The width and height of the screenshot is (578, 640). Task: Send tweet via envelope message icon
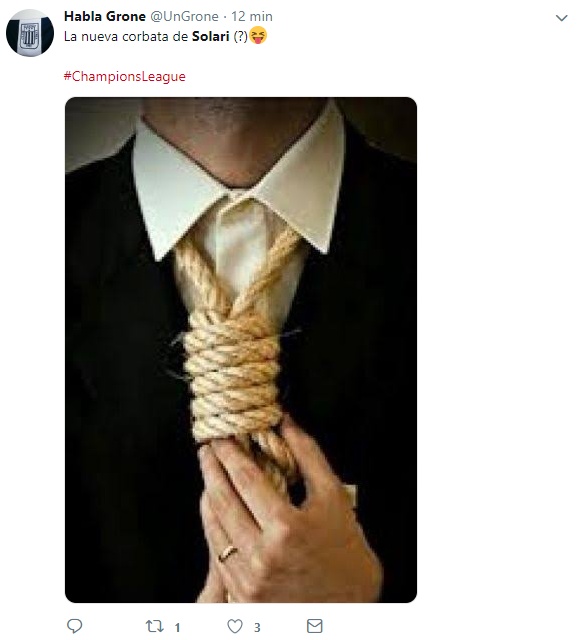[314, 626]
